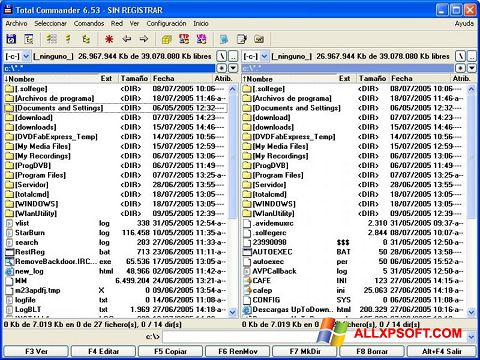Image resolution: width=480 pixels, height=360 pixels.
Task: Select the [WINDOWS] folder icon in left panel
Action: point(9,204)
